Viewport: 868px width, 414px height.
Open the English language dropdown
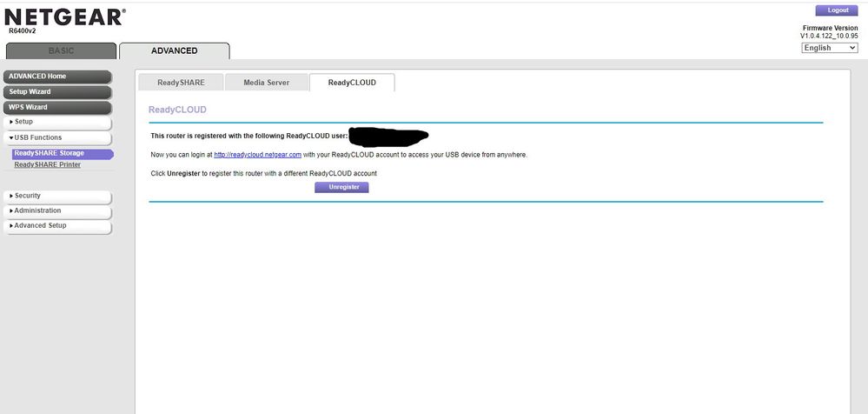coord(830,48)
